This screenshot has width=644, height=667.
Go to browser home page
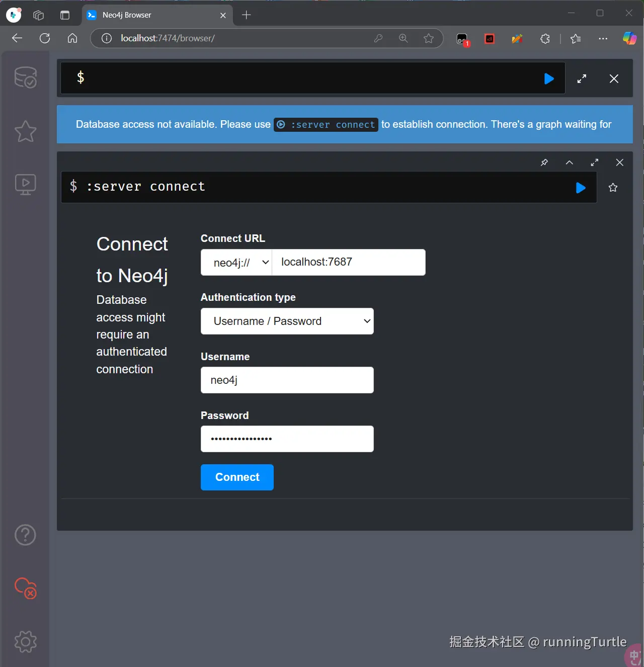[x=72, y=38]
